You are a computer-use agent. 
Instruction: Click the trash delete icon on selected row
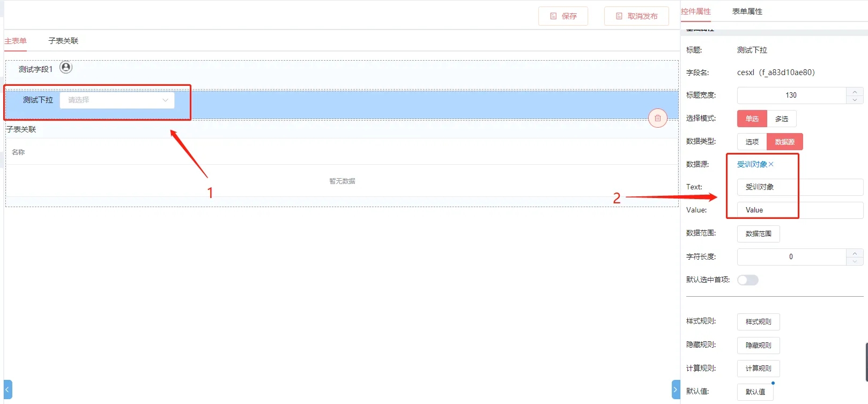[657, 118]
